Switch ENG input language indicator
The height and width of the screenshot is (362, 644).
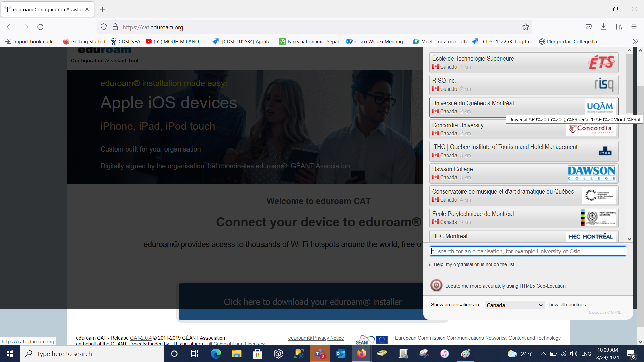tap(586, 354)
